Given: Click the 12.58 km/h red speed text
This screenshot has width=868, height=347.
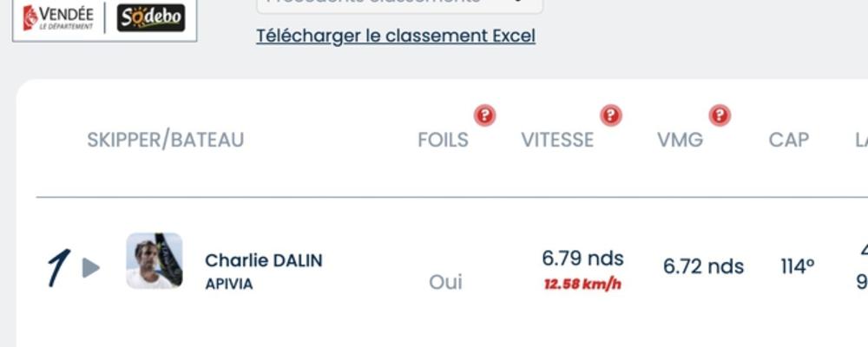Looking at the screenshot, I should tap(582, 285).
